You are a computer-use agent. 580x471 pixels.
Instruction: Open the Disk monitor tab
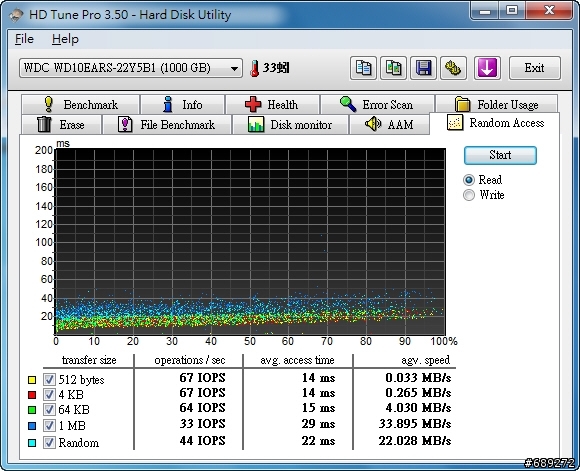[x=290, y=124]
